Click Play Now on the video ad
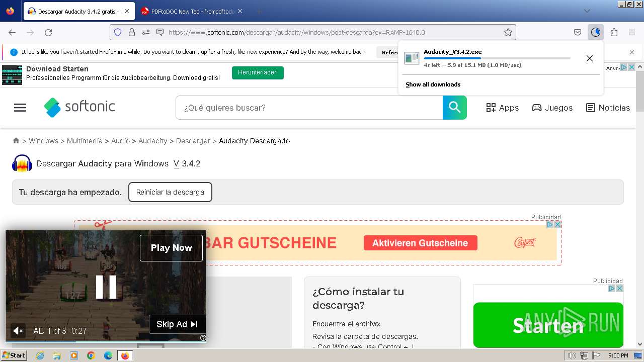The height and width of the screenshot is (362, 644). tap(172, 248)
